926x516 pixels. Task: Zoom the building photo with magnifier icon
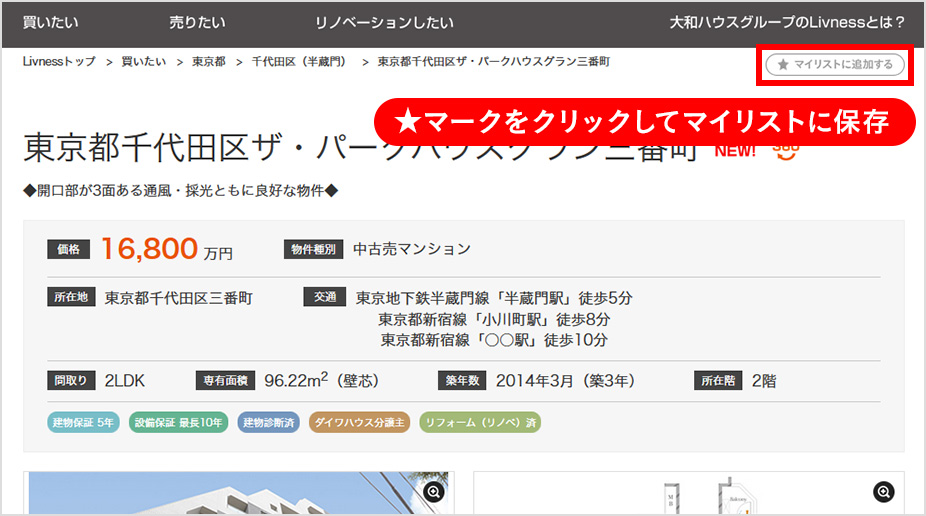tap(434, 492)
